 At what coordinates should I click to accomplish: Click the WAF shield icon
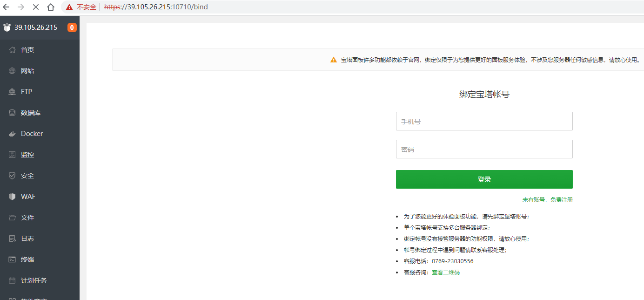13,197
